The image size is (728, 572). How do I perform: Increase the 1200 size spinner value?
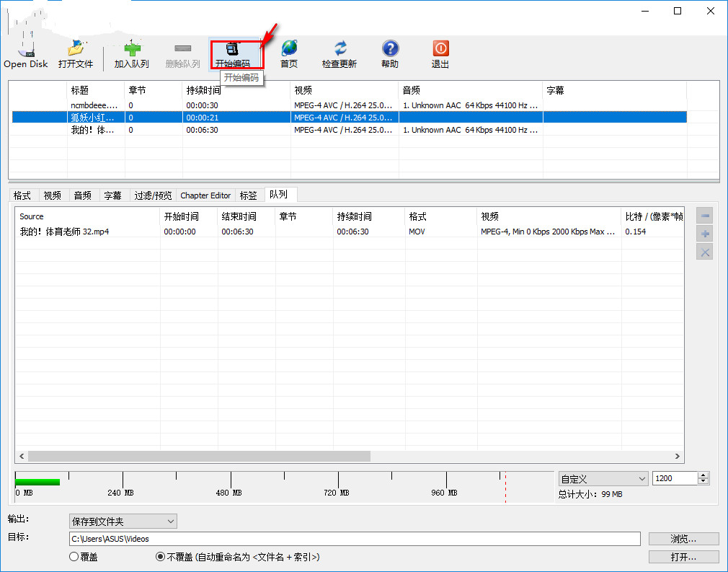[703, 475]
